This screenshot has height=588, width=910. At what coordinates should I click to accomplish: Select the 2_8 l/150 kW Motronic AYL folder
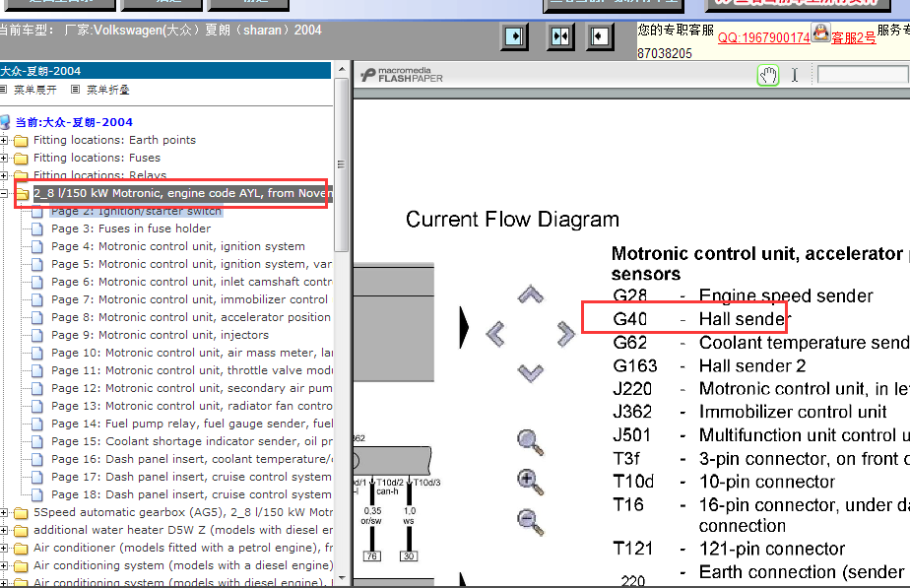pos(183,193)
